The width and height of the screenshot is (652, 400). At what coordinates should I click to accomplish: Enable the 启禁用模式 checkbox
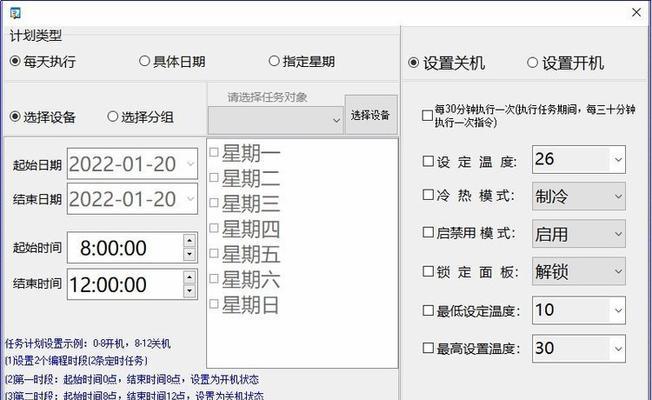428,232
